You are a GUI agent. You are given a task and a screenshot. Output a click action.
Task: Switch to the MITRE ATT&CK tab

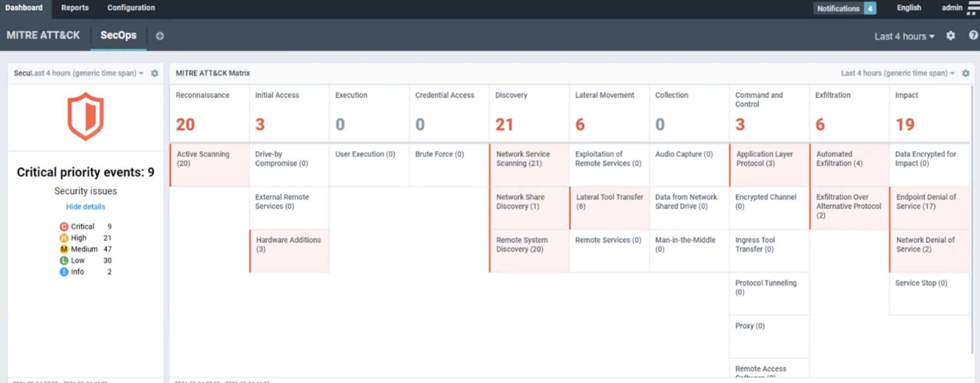43,35
